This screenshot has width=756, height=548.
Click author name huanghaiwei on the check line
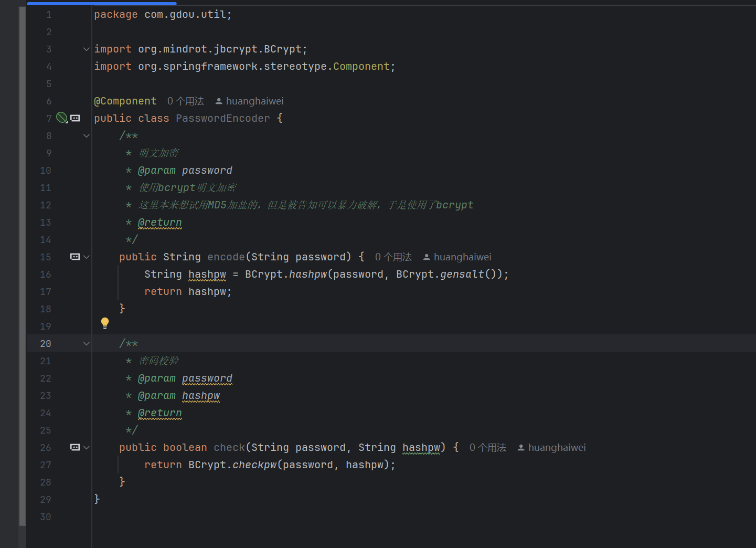coord(557,447)
